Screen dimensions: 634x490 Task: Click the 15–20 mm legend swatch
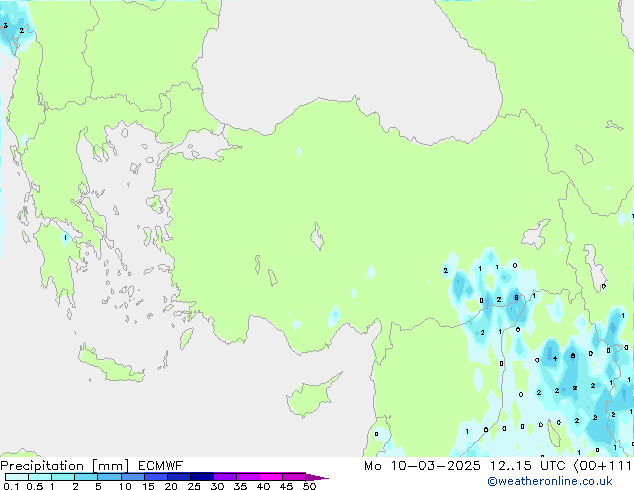(155, 477)
